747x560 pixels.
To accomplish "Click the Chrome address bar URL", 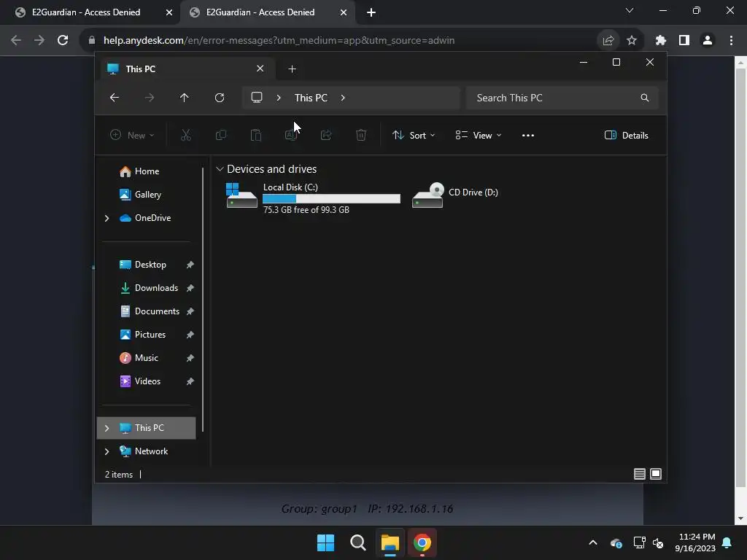I will 279,41.
